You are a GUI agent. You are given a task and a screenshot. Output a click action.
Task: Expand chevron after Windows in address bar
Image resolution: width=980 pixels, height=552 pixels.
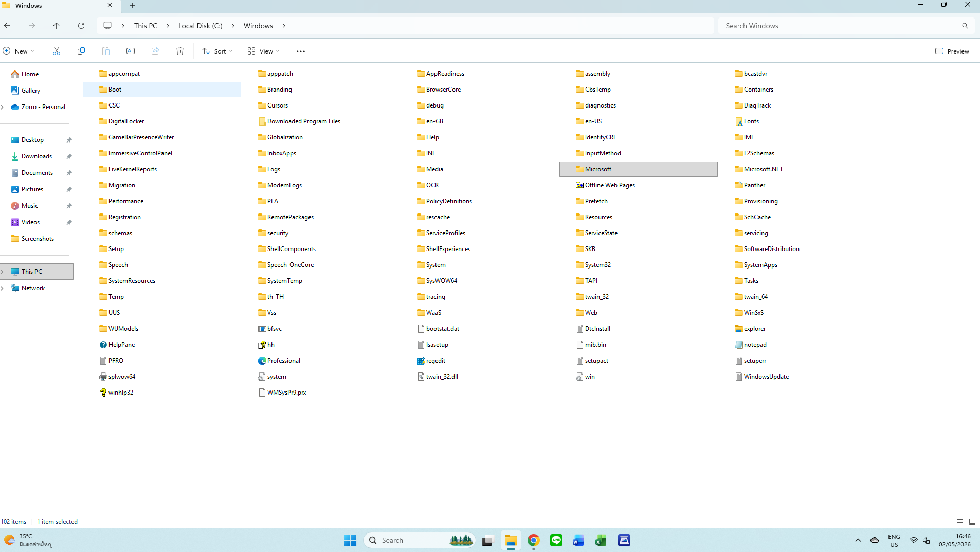284,26
